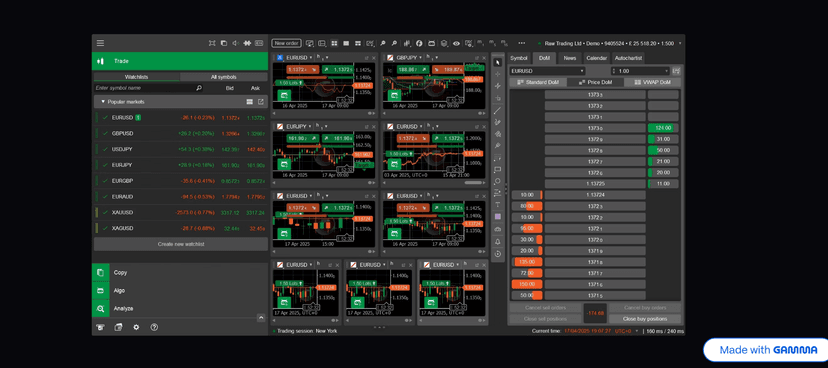Image resolution: width=828 pixels, height=368 pixels.
Task: Open the EURUSD symbol combo box in DoM
Action: [x=547, y=71]
